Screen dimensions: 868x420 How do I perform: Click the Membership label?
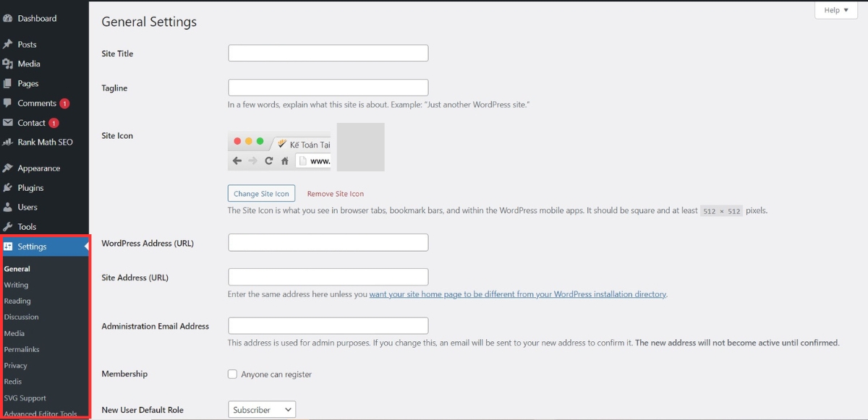(x=124, y=374)
